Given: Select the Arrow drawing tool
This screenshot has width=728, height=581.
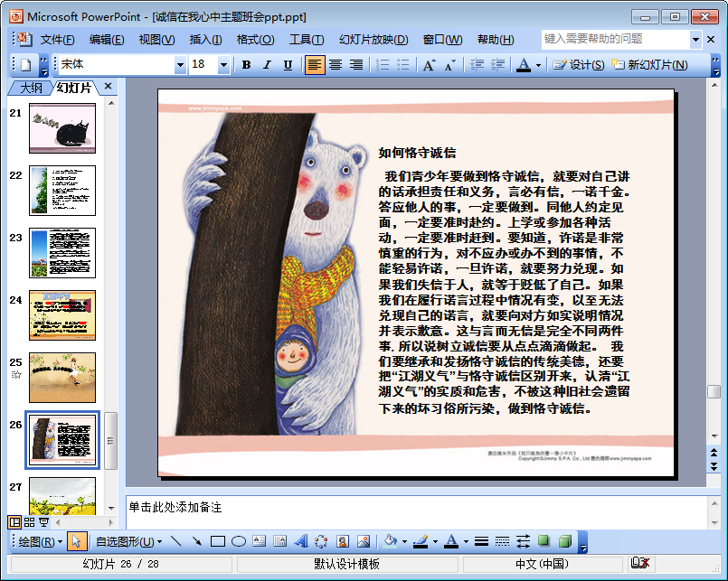Looking at the screenshot, I should tap(197, 541).
